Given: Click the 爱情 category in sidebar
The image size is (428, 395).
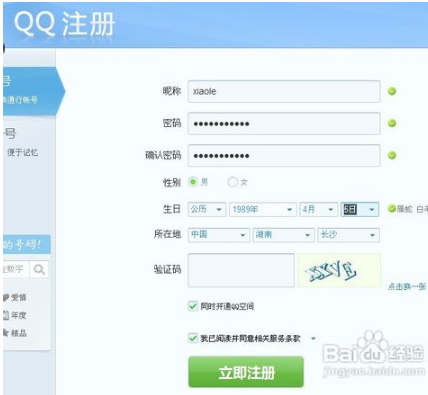Looking at the screenshot, I should click(x=18, y=297).
